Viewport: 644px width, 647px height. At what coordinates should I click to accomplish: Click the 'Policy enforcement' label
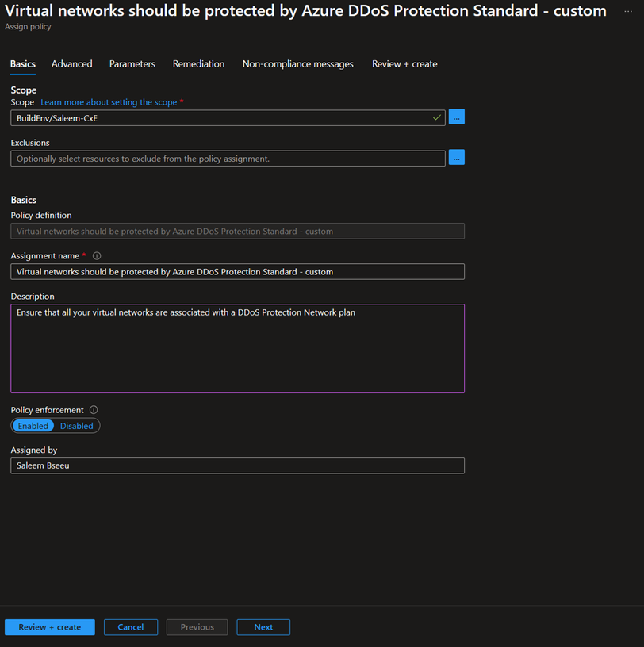(x=47, y=410)
